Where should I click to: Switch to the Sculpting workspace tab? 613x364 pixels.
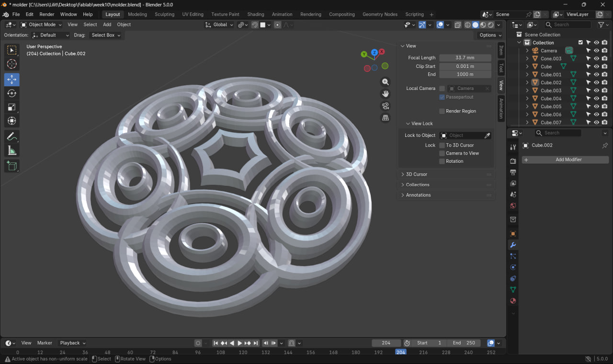click(164, 14)
